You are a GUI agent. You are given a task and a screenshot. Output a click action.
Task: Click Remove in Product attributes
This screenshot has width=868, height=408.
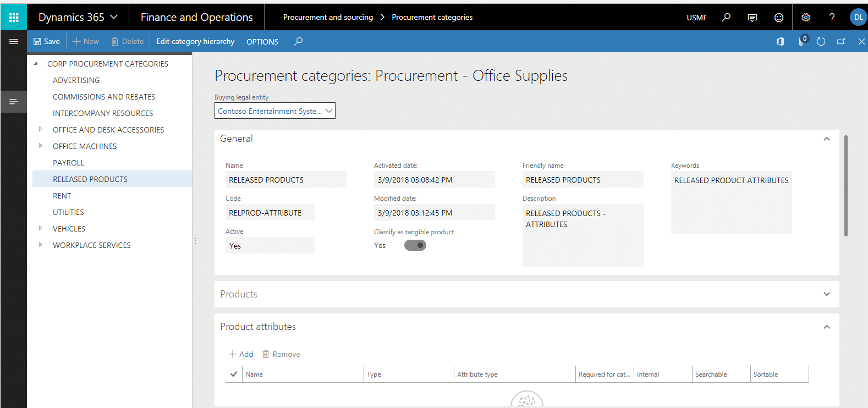[x=281, y=354]
